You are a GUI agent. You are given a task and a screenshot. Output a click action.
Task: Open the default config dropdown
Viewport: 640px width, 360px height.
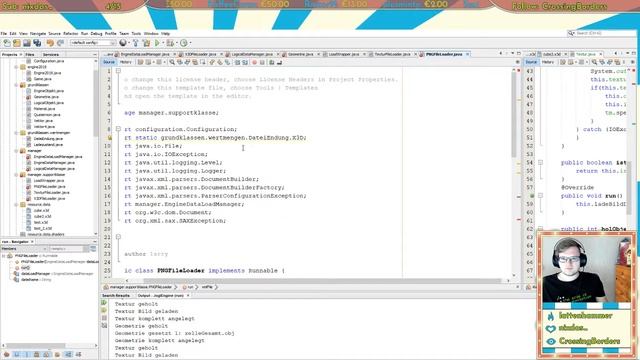point(93,43)
